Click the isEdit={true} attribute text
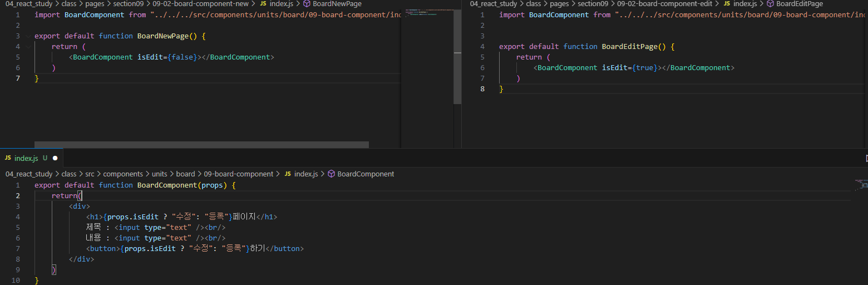Viewport: 868px width, 285px height. click(630, 68)
